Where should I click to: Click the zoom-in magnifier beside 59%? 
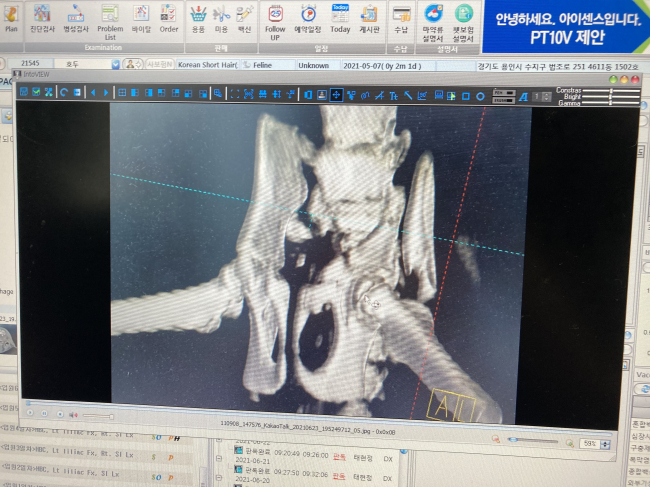point(570,443)
